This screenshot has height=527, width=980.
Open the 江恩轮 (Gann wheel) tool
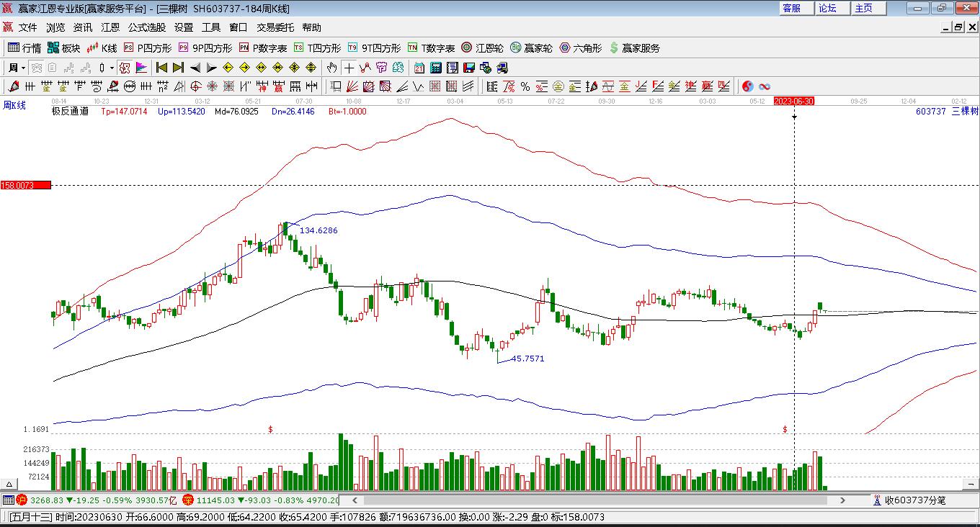pyautogui.click(x=482, y=48)
